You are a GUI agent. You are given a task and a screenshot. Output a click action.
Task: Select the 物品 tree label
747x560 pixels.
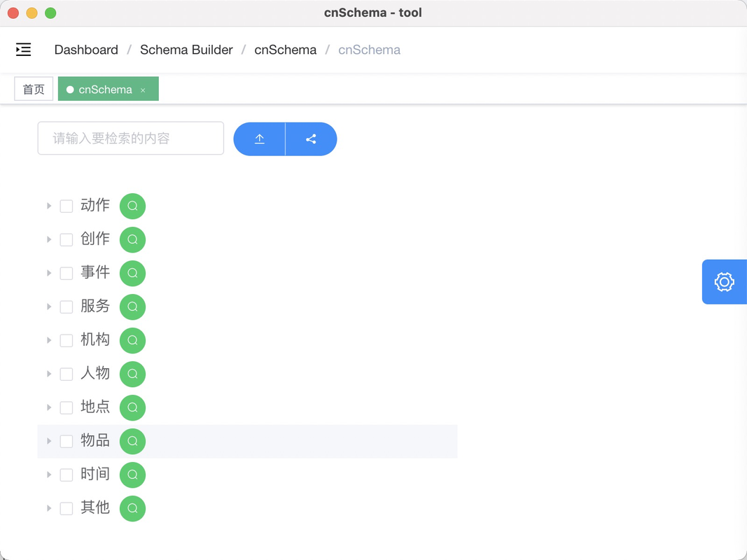coord(95,440)
